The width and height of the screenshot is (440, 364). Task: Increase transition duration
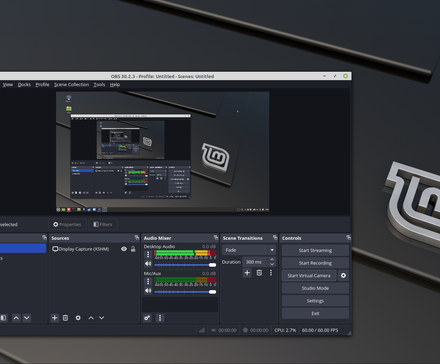(272, 260)
